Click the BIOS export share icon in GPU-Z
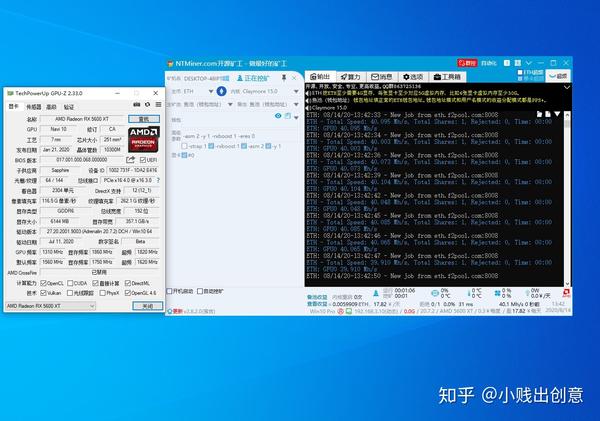 coord(130,160)
